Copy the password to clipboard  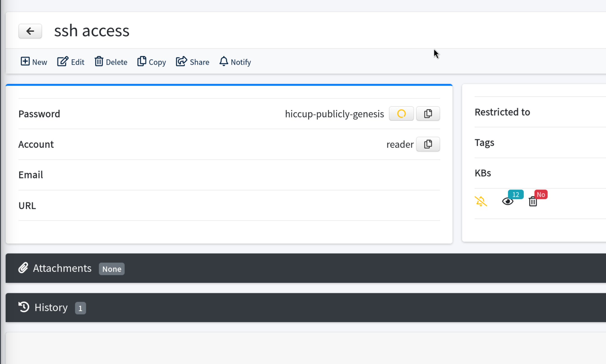[x=428, y=114]
